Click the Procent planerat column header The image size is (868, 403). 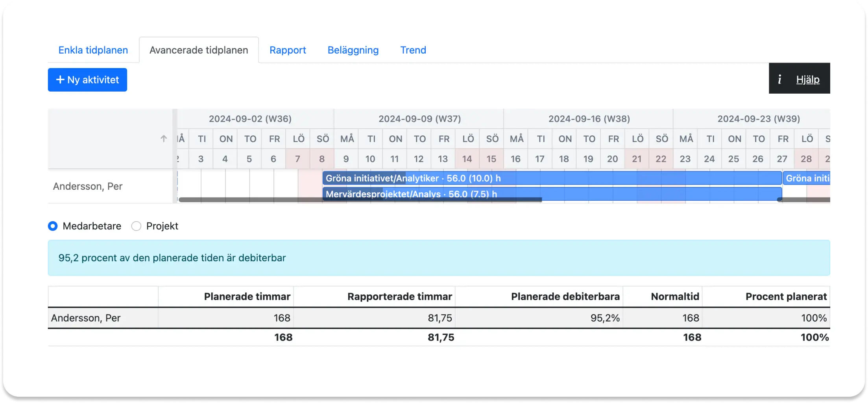pyautogui.click(x=786, y=296)
